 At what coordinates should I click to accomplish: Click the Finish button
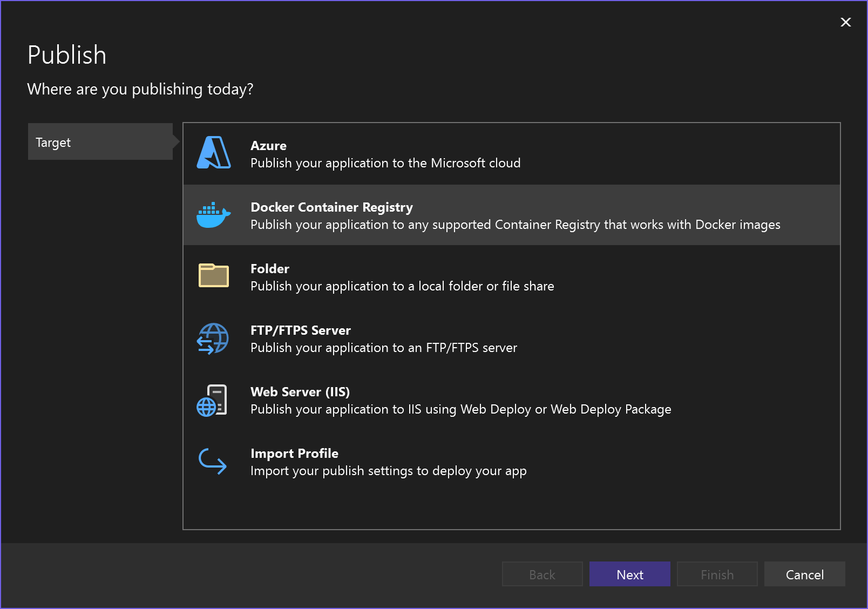coord(717,574)
